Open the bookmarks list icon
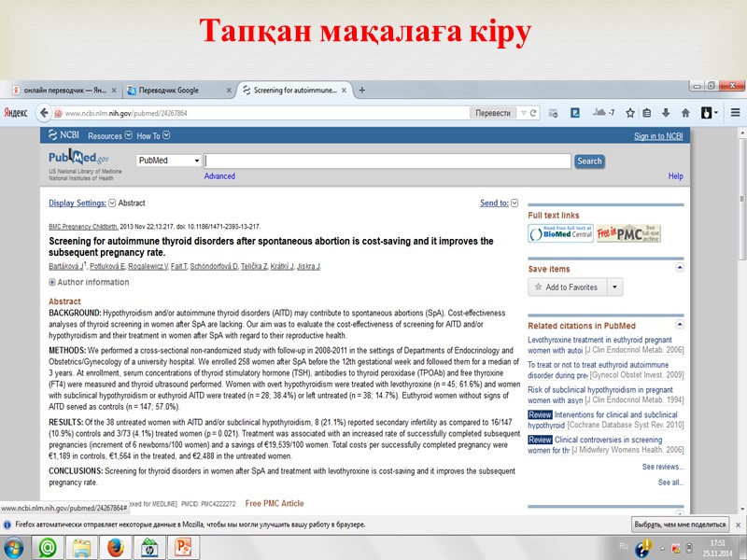Viewport: 747px width, 560px height. [646, 113]
